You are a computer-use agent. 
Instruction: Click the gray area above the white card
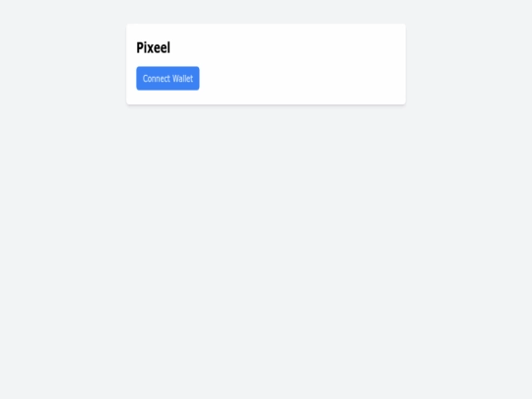[266, 12]
